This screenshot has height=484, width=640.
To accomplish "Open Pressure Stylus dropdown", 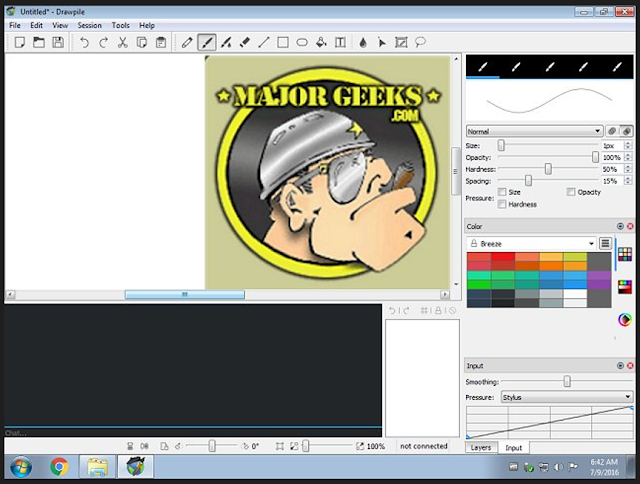I will (x=567, y=397).
